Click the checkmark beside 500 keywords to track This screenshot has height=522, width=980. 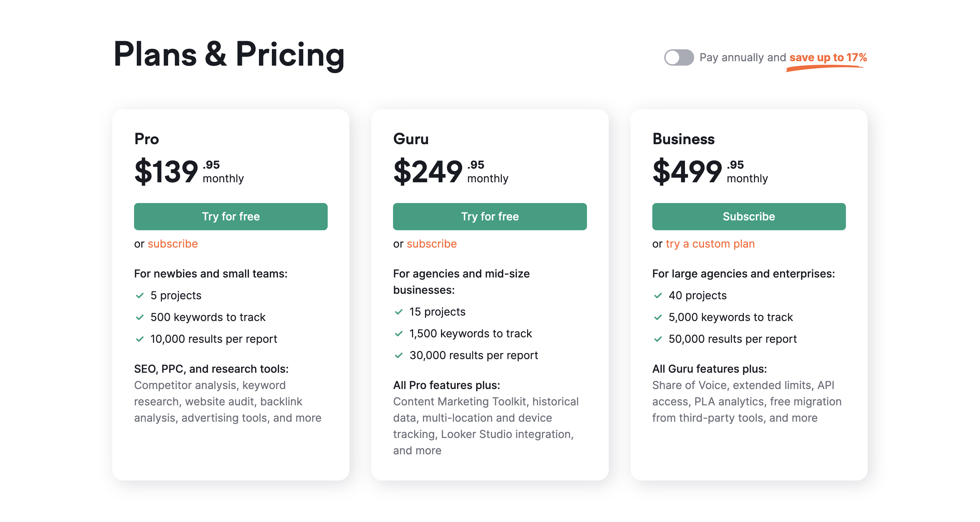[x=140, y=317]
